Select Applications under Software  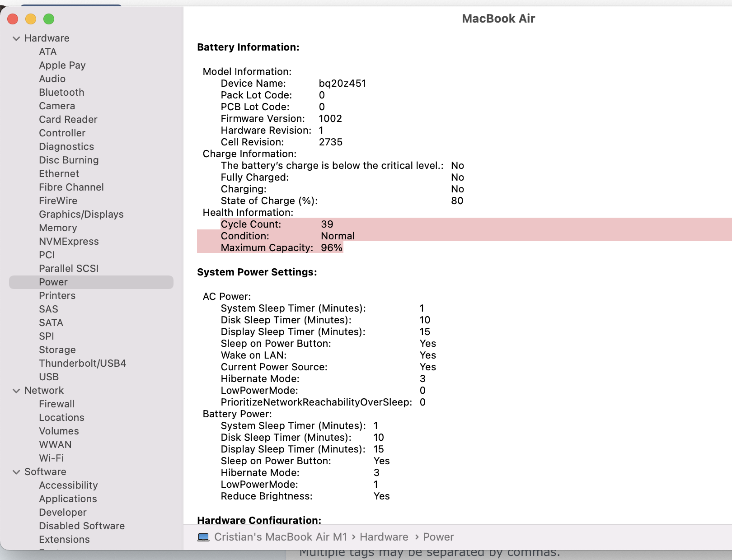(68, 499)
